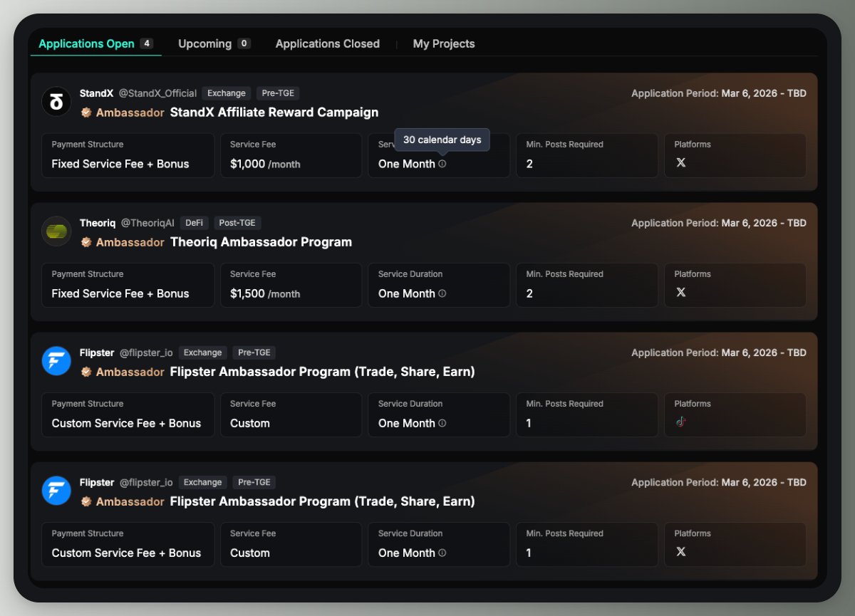Image resolution: width=855 pixels, height=616 pixels.
Task: Click the Theoriq project name
Action: click(98, 223)
